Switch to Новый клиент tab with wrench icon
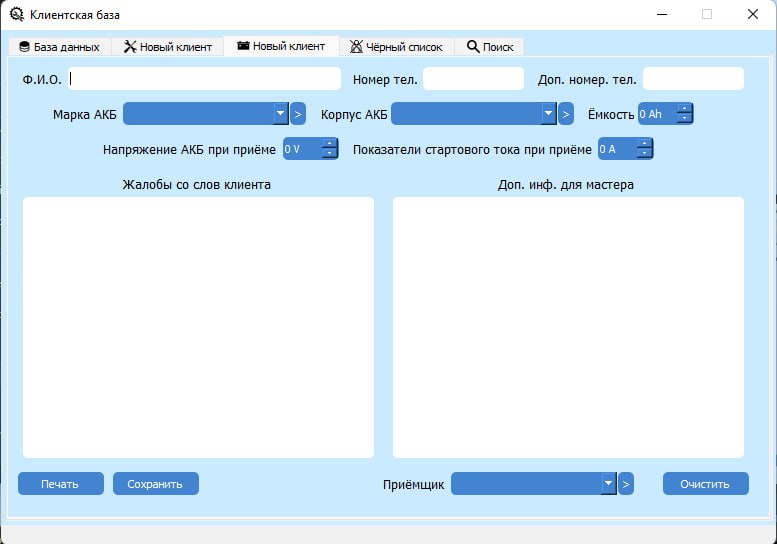Image resolution: width=777 pixels, height=544 pixels. tap(167, 47)
